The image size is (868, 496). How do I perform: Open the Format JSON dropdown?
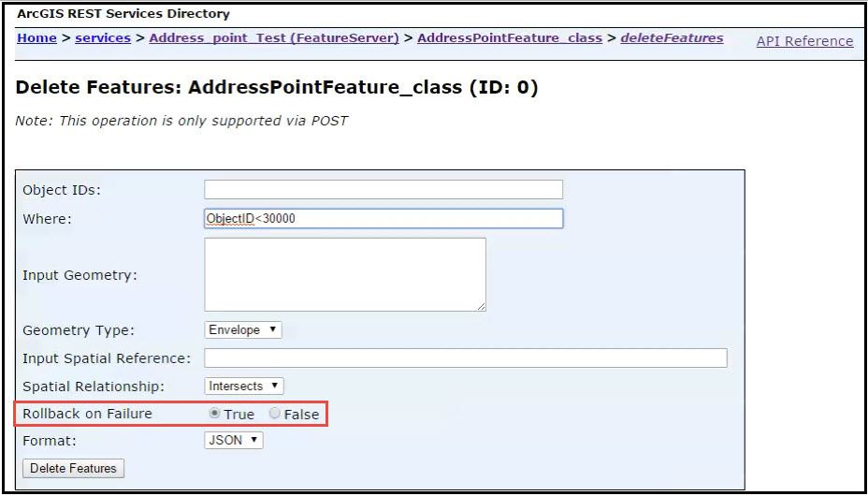point(234,440)
